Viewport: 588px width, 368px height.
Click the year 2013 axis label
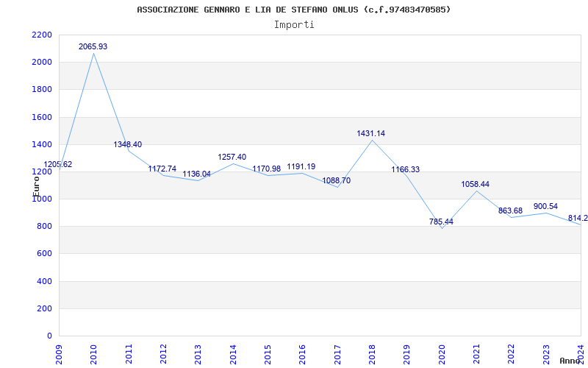[198, 354]
